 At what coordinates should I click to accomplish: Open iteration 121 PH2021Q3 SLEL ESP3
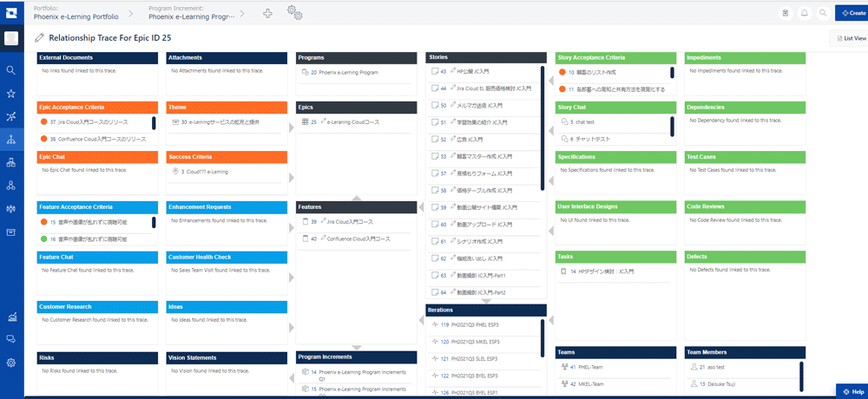click(x=470, y=358)
